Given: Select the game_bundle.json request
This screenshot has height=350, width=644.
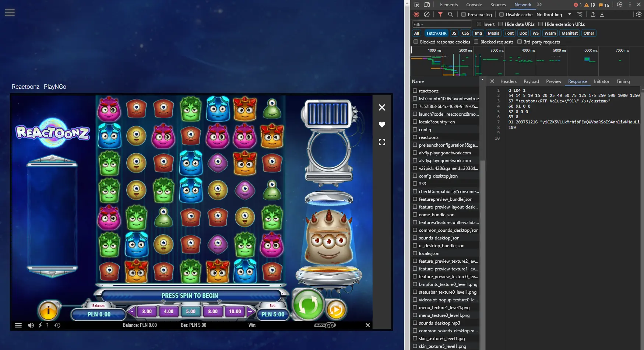Looking at the screenshot, I should [x=445, y=215].
